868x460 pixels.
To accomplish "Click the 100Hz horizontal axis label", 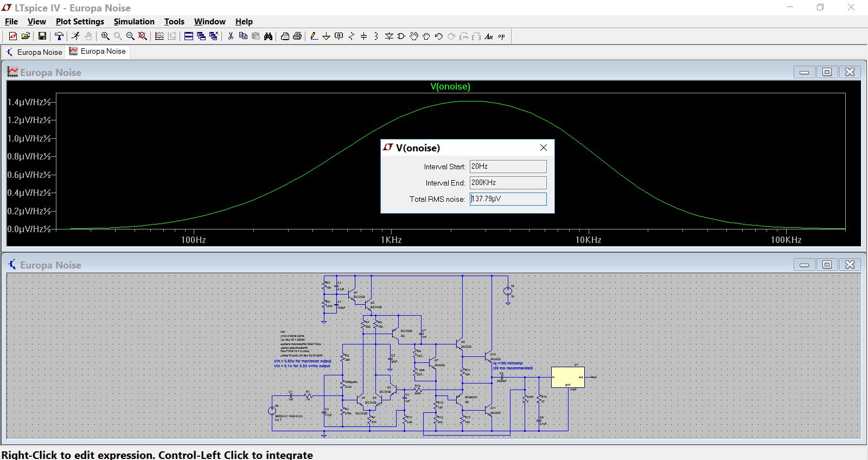I will [194, 240].
